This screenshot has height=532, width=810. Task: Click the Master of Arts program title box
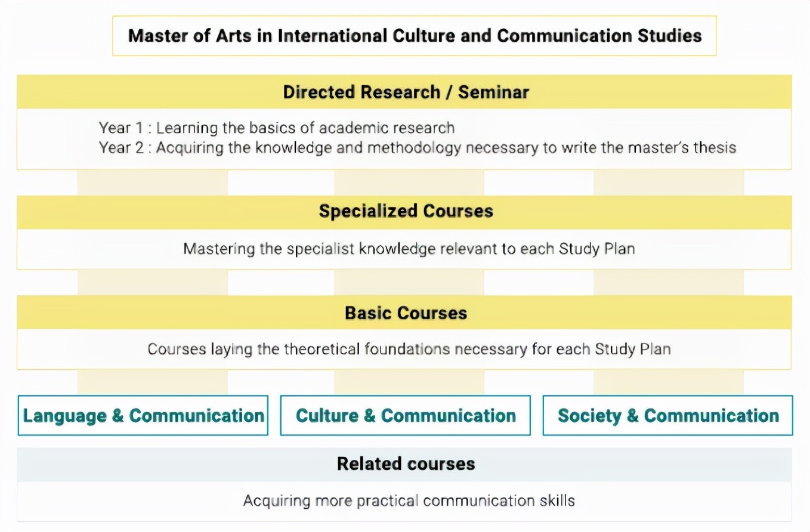[414, 36]
